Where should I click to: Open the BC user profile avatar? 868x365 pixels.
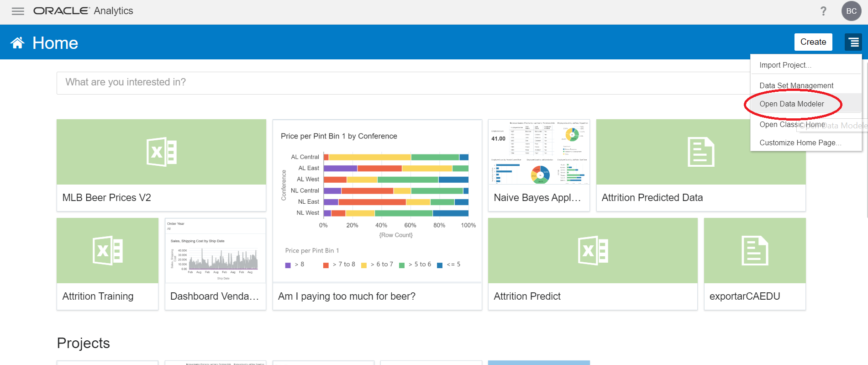point(851,11)
